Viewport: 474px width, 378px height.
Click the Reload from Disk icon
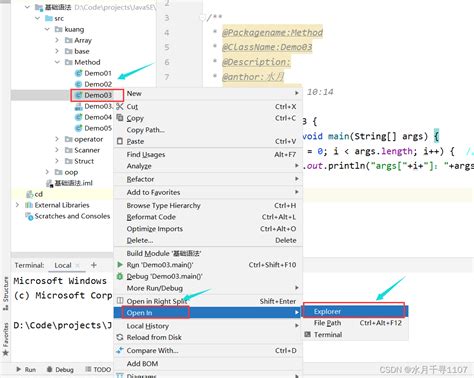120,337
